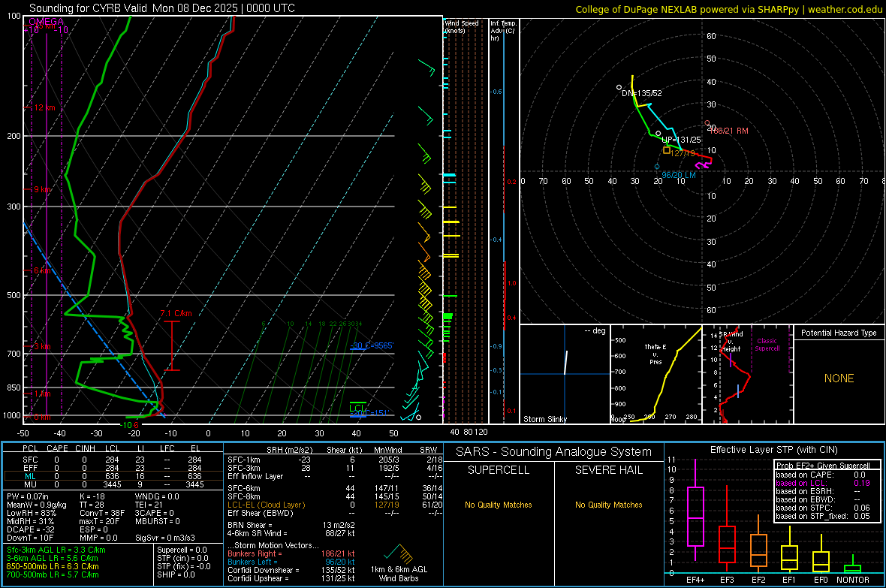886x588 pixels.
Task: Click the 'Potential Hazard Type' header
Action: (x=839, y=333)
